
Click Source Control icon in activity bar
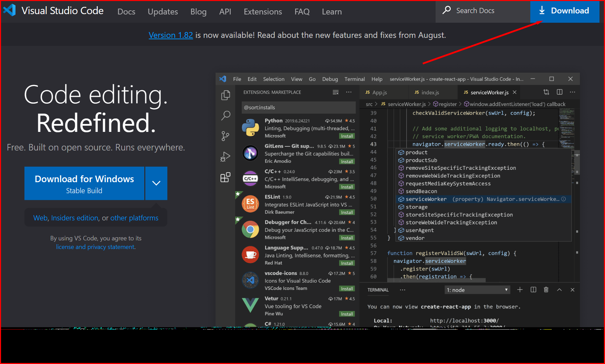point(226,136)
